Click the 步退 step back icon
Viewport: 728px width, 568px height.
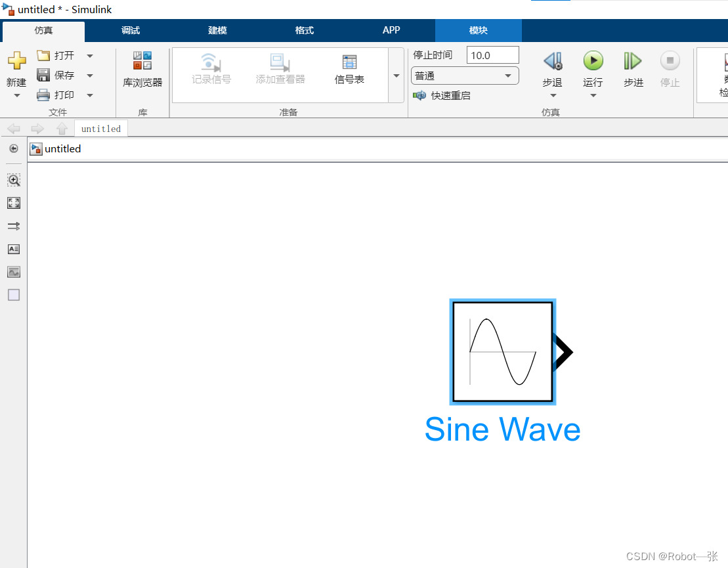click(553, 61)
